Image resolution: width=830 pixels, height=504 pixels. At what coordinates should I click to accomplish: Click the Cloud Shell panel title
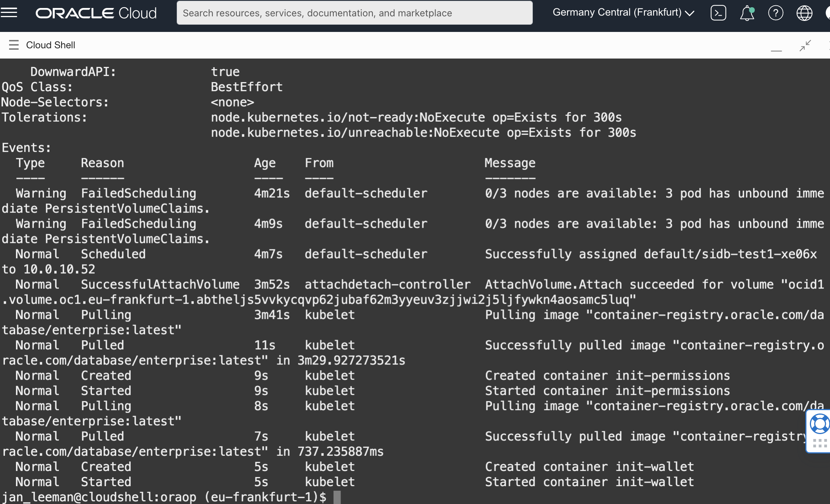pyautogui.click(x=51, y=45)
